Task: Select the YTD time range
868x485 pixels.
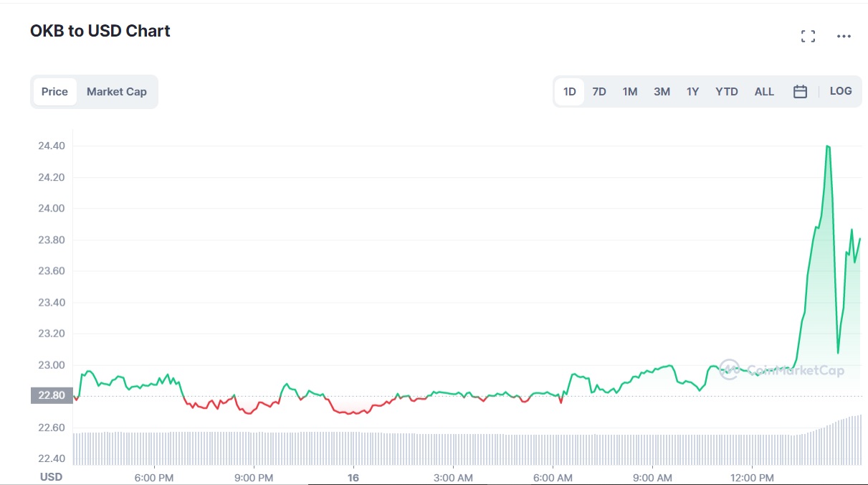Action: coord(726,91)
